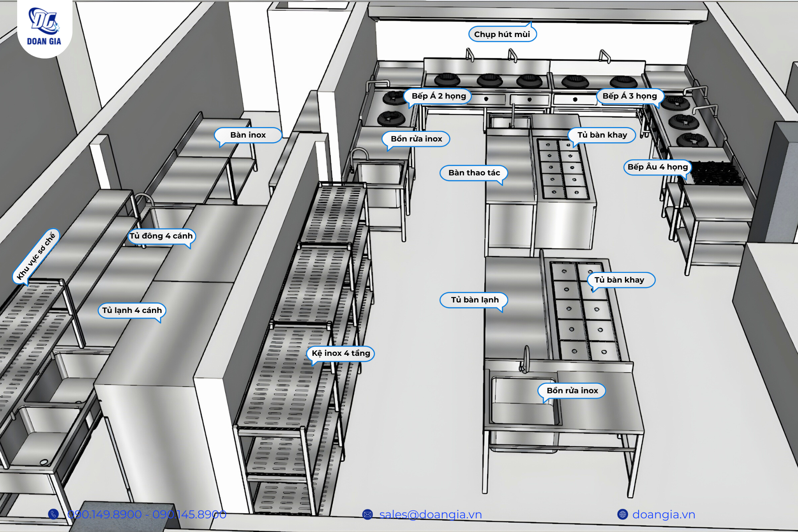The image size is (798, 532).
Task: Click the Bếp Á 3 họng label
Action: click(629, 96)
